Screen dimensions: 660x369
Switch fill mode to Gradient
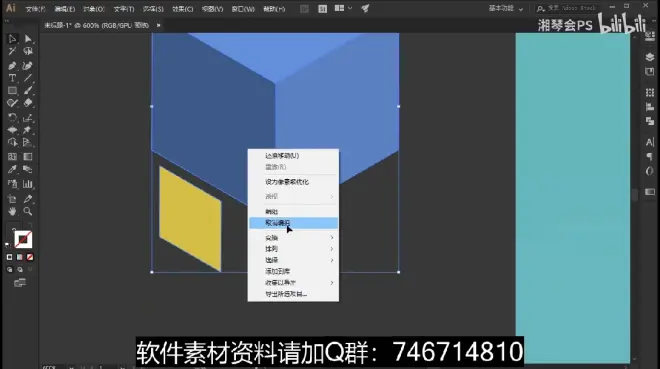pos(20,257)
